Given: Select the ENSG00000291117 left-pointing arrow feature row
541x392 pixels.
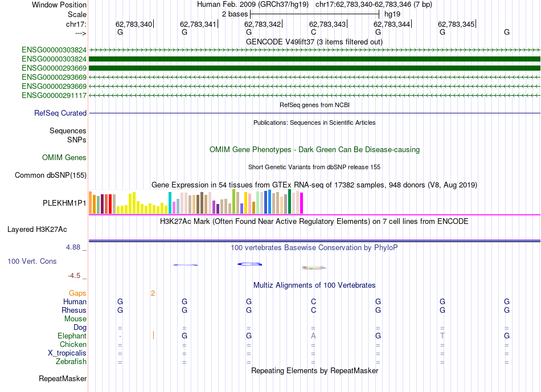Looking at the screenshot, I should (315, 95).
